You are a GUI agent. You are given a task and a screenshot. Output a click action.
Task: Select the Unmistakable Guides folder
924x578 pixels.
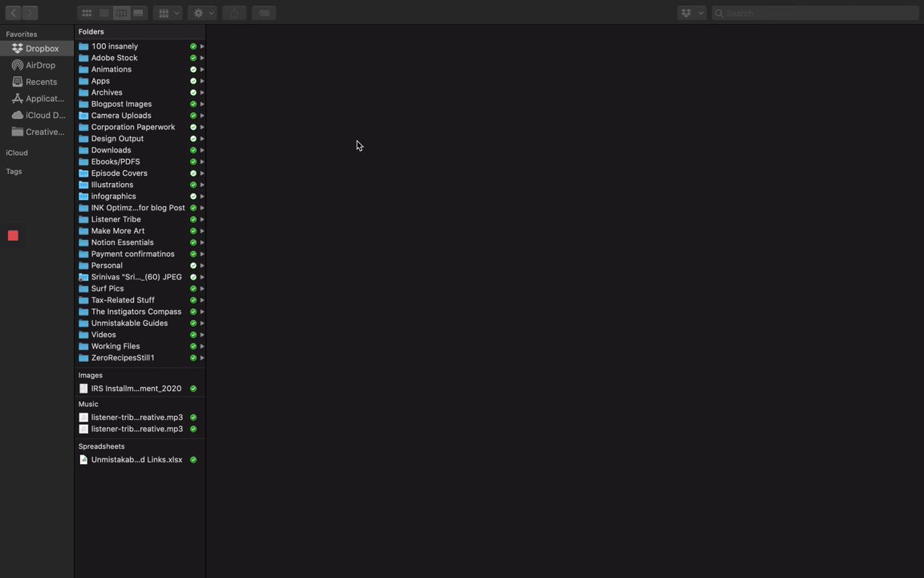coord(140,324)
